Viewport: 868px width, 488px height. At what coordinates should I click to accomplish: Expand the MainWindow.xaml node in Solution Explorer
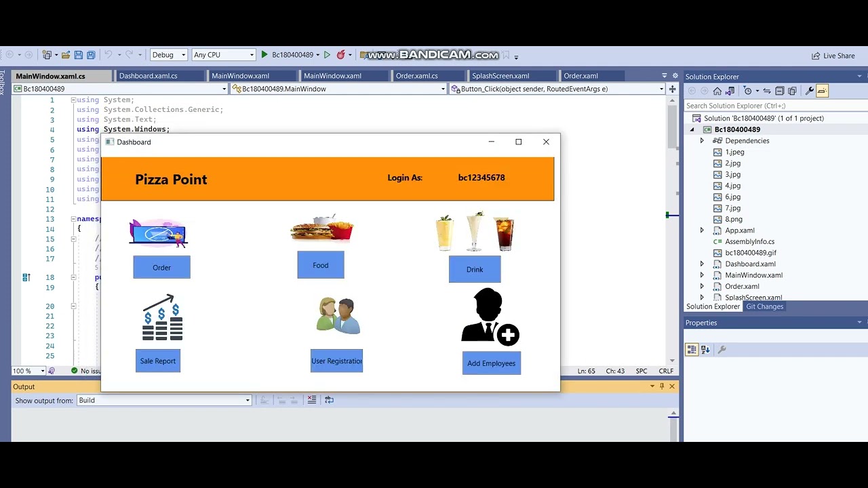pos(702,275)
